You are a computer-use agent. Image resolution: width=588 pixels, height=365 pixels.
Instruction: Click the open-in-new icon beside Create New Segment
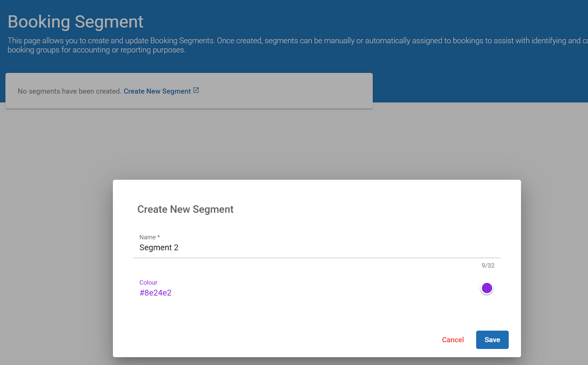[x=196, y=91]
